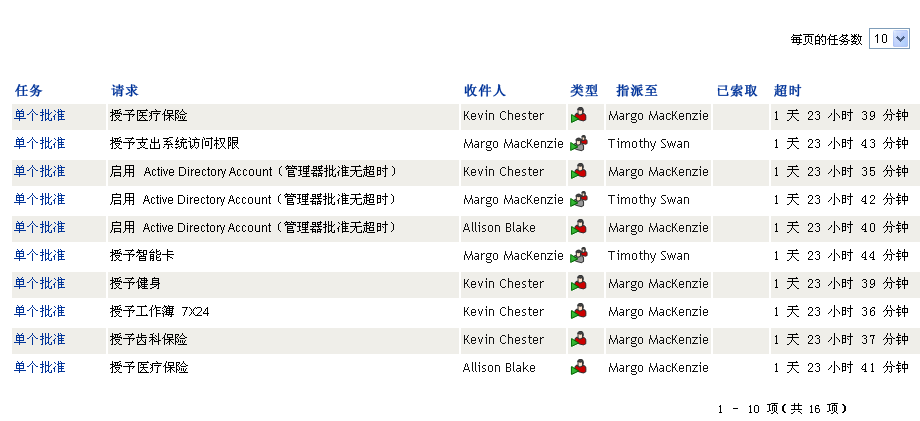Sort by the 指派至 column header
The image size is (920, 421).
637,91
